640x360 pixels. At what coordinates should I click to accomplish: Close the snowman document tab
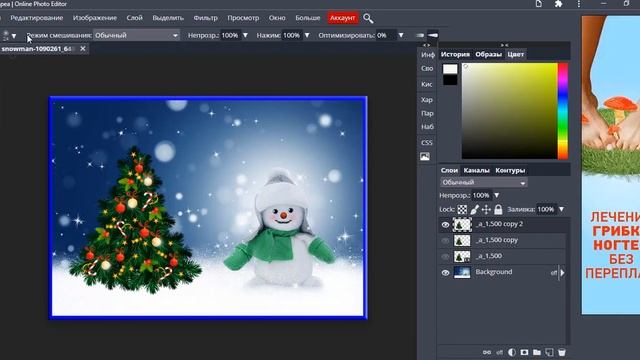(x=83, y=49)
